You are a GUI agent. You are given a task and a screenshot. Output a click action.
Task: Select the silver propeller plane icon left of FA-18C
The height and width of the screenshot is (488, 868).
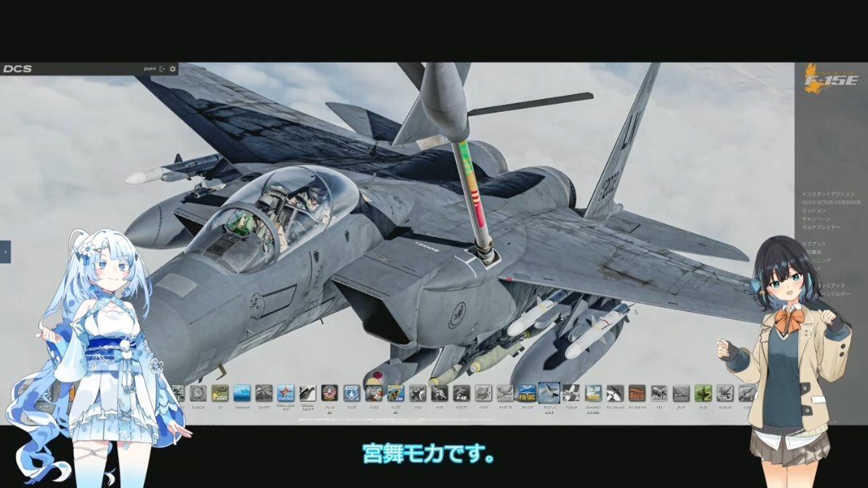coord(505,393)
